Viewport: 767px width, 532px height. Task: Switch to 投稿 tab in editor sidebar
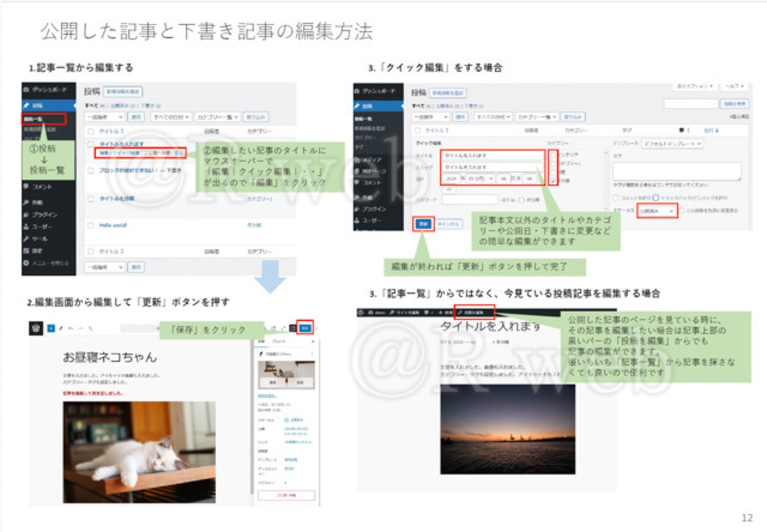click(x=261, y=341)
